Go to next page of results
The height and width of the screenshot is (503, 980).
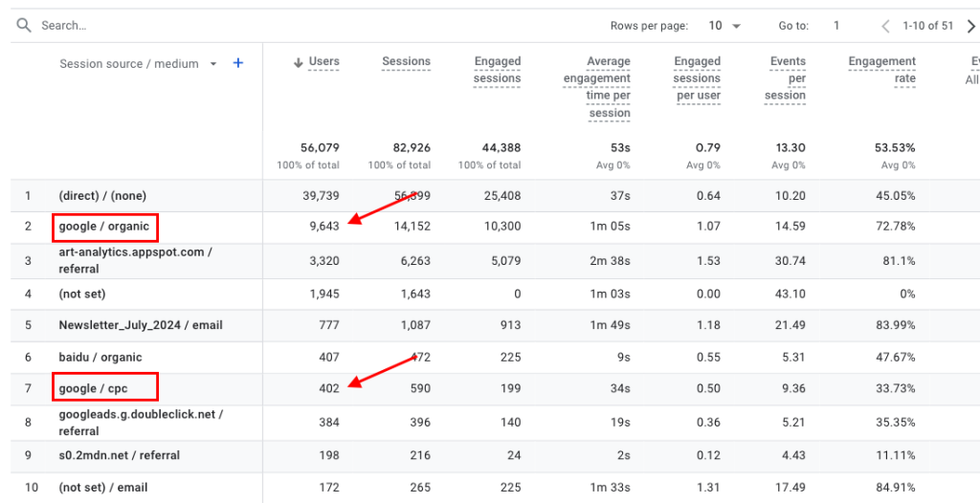pos(971,26)
